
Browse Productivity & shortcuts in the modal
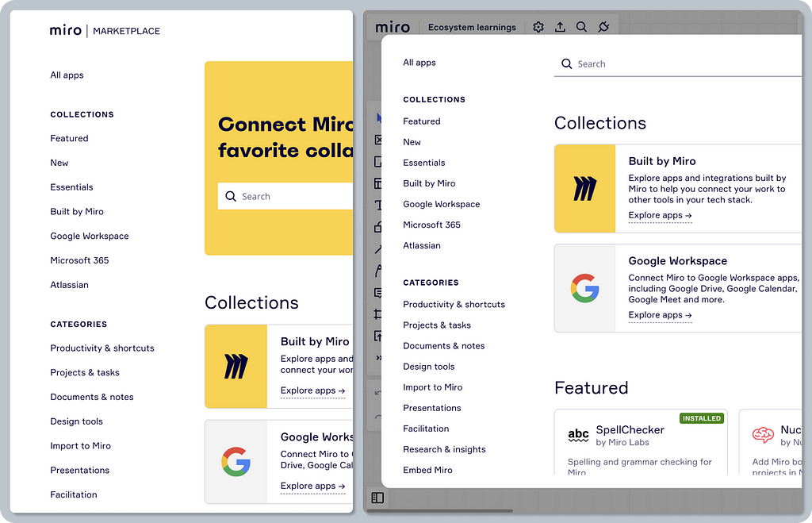coord(454,304)
